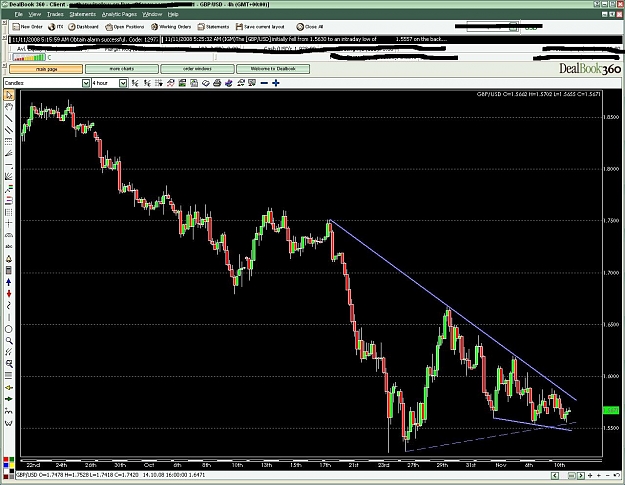Viewport: 625px width, 485px height.
Task: Click the chart scroll right arrow button
Action: click(x=581, y=475)
